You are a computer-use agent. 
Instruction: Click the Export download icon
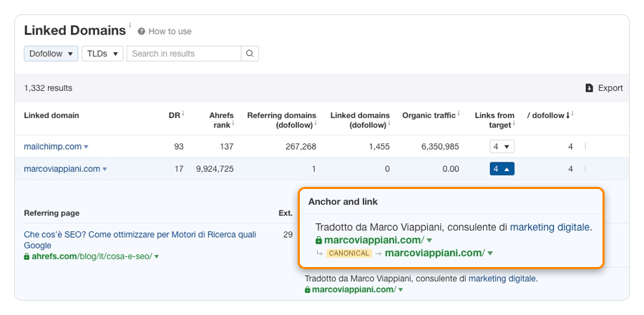(x=589, y=88)
